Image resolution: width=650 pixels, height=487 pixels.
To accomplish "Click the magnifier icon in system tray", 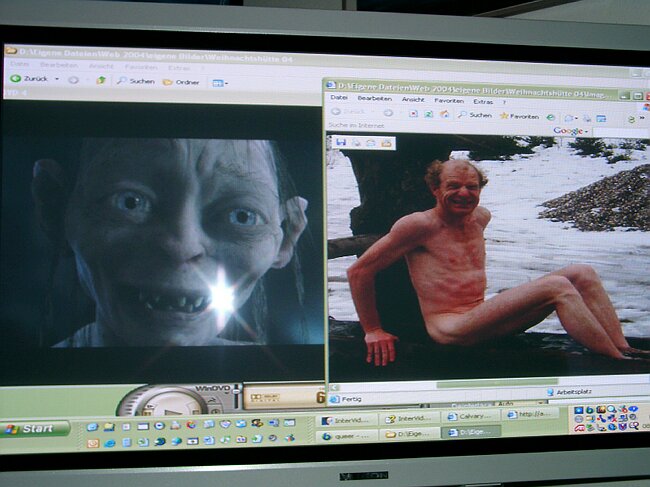I will 610,409.
